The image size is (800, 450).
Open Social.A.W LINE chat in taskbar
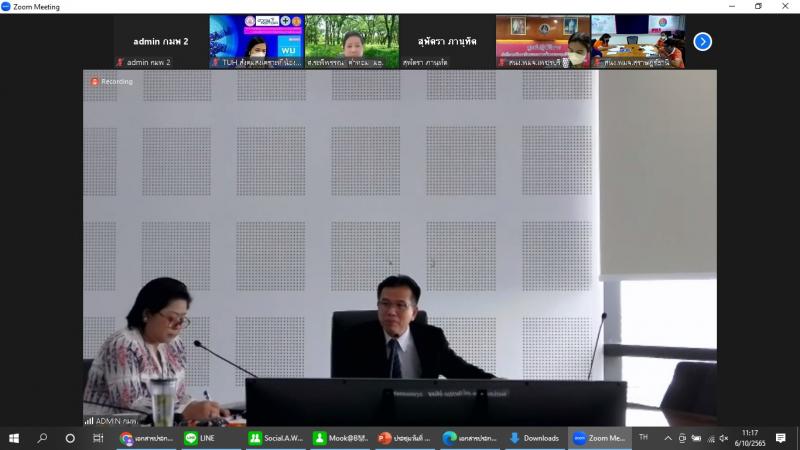coord(276,438)
